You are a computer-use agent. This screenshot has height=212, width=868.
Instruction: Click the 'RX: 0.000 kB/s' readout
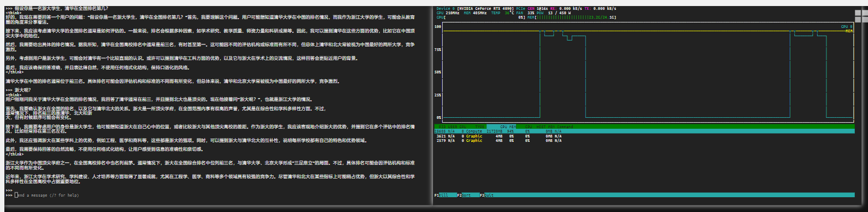tap(566, 8)
